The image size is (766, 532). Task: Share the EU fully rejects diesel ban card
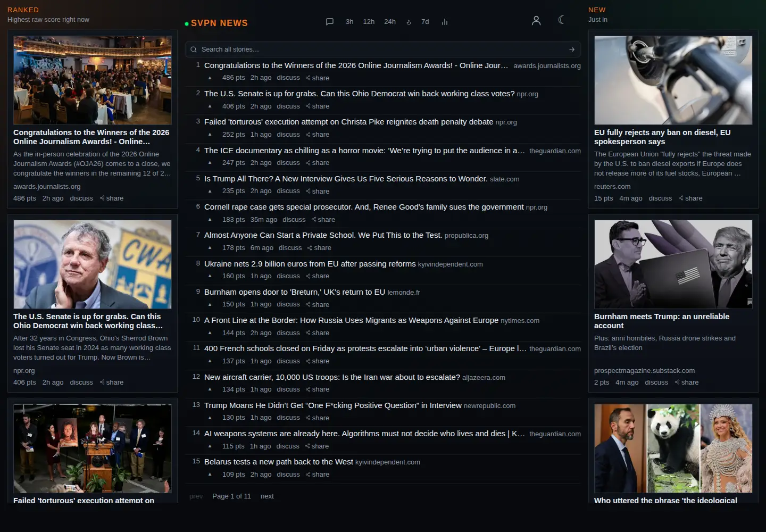tap(690, 198)
